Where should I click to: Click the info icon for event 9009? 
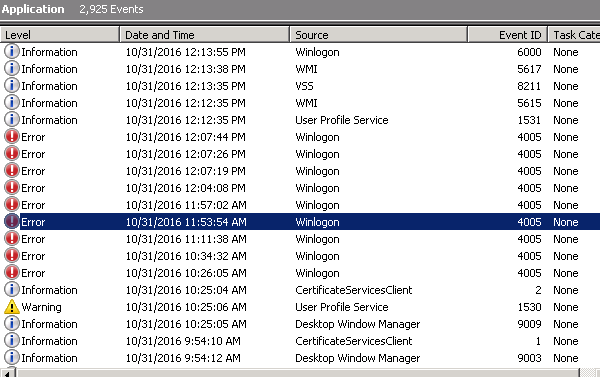(x=12, y=323)
